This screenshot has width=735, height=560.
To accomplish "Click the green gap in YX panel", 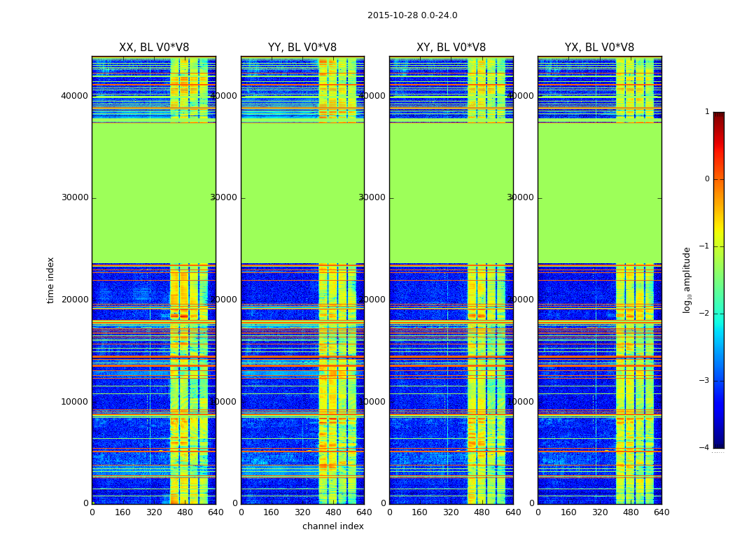I will point(599,193).
